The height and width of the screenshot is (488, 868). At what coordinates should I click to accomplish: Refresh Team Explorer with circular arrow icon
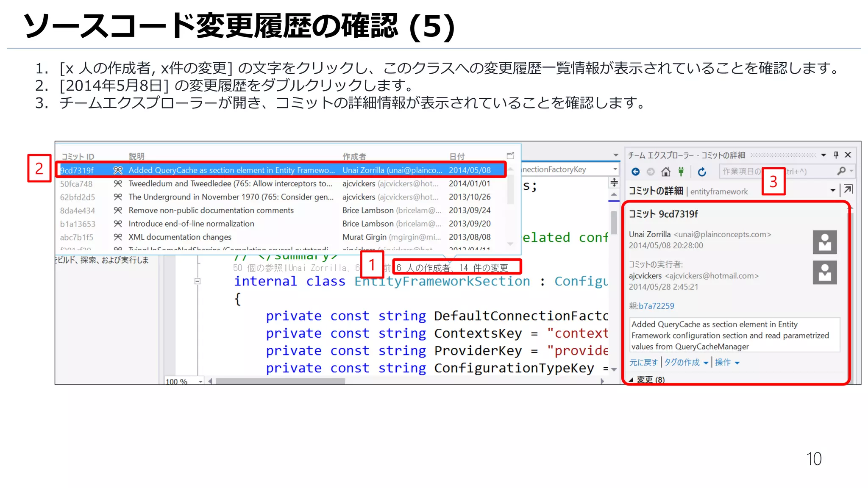click(702, 172)
